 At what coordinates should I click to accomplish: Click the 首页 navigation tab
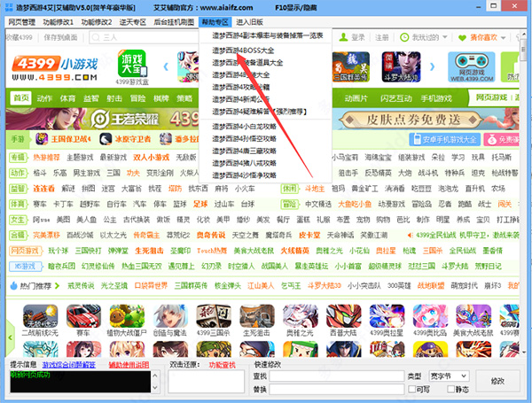tap(21, 98)
